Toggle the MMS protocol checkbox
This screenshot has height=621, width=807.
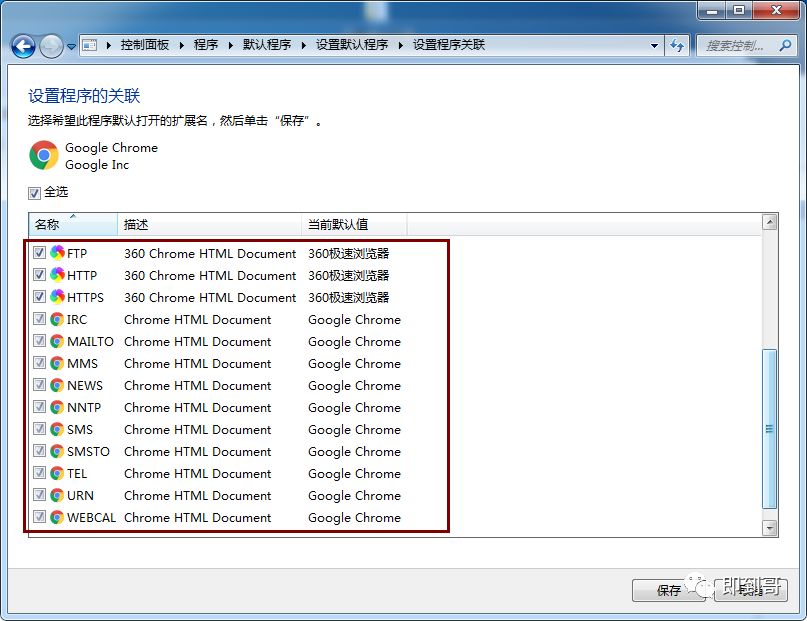click(39, 363)
